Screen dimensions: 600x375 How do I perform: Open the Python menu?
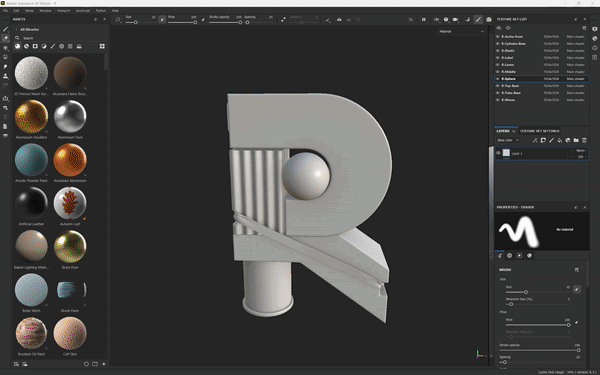pyautogui.click(x=101, y=11)
